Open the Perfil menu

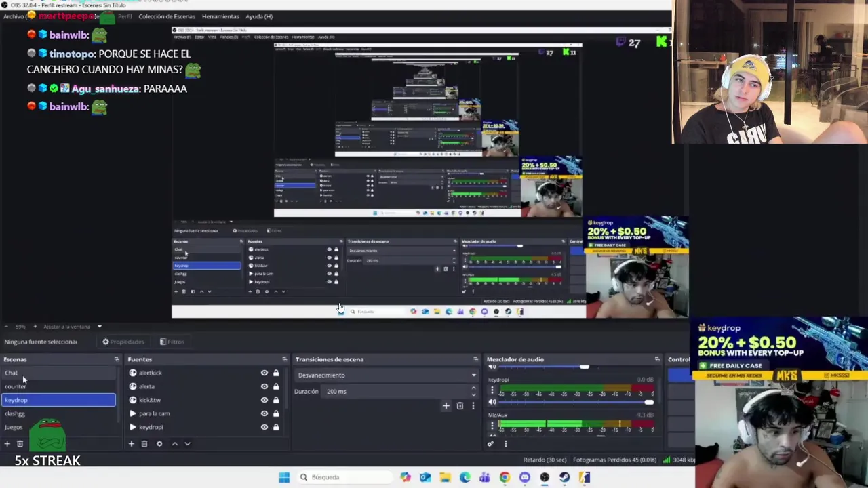[x=125, y=16]
